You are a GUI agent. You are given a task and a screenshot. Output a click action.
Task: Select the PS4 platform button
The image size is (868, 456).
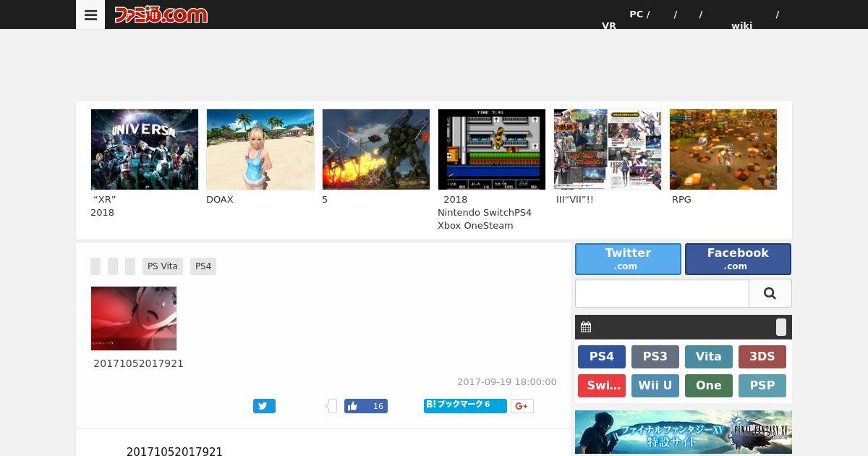(602, 357)
